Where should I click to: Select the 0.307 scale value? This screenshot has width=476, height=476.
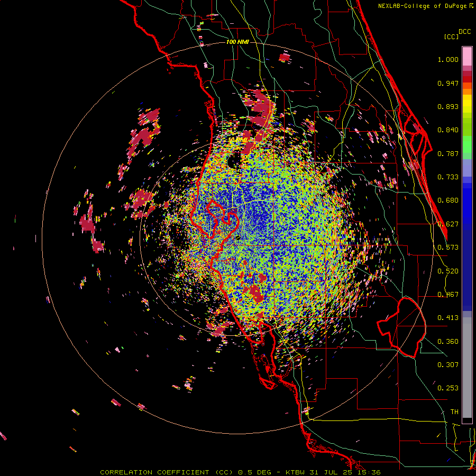(x=448, y=365)
